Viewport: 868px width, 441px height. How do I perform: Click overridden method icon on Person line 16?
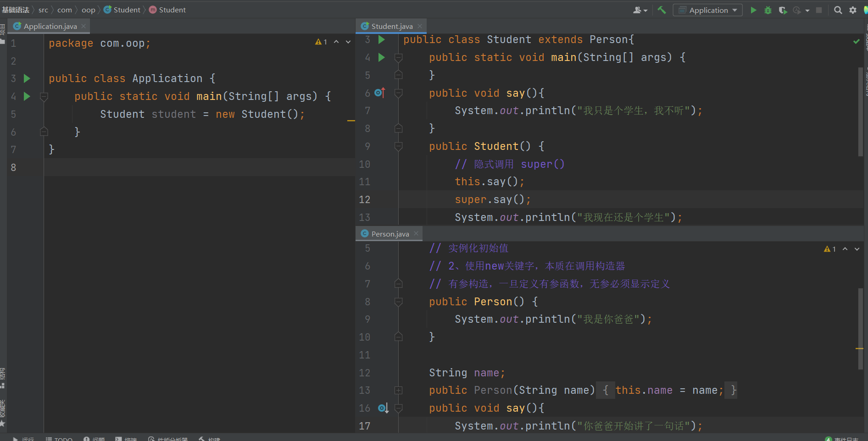click(383, 408)
